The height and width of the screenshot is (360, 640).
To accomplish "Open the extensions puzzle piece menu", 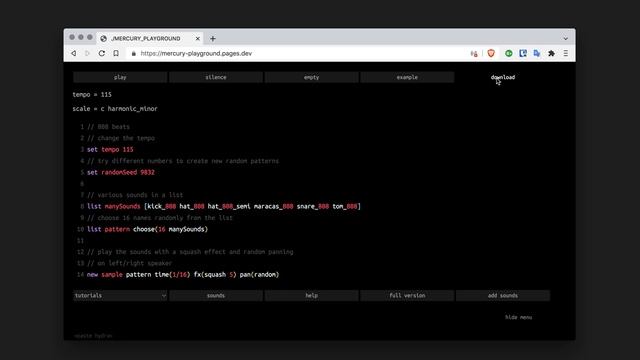I will [551, 53].
